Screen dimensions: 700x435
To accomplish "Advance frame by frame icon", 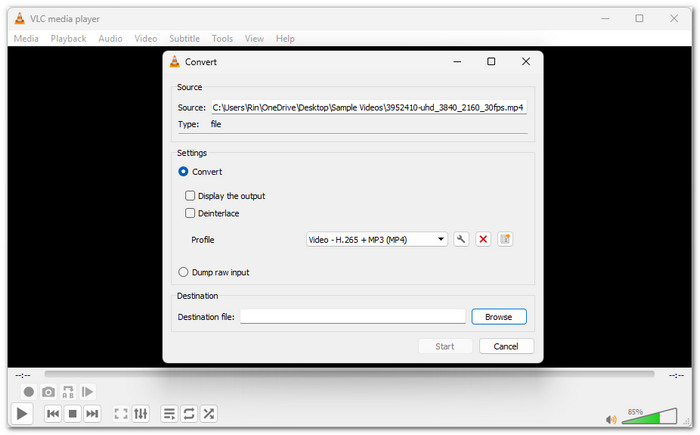I will click(88, 392).
